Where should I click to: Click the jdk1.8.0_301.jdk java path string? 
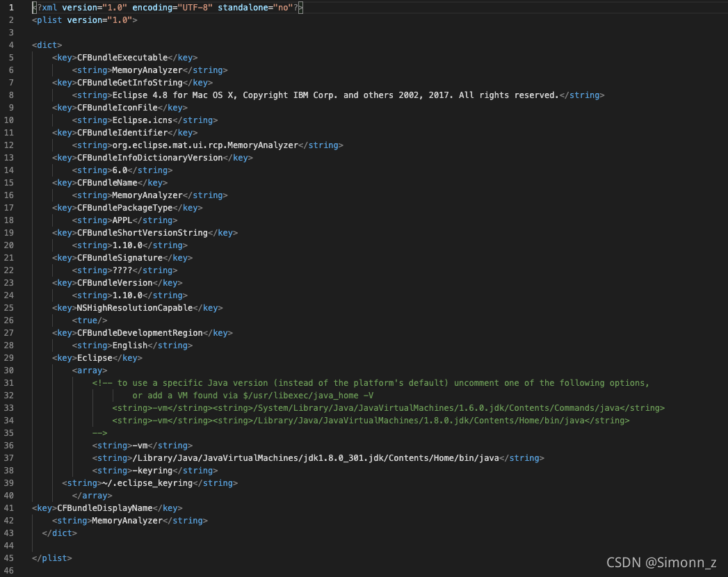click(316, 459)
